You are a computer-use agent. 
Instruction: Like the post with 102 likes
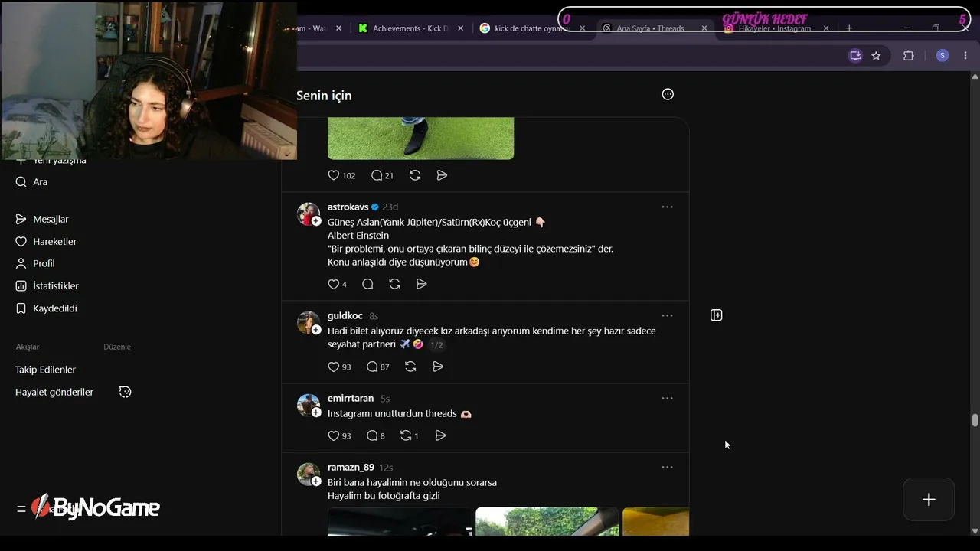[334, 175]
